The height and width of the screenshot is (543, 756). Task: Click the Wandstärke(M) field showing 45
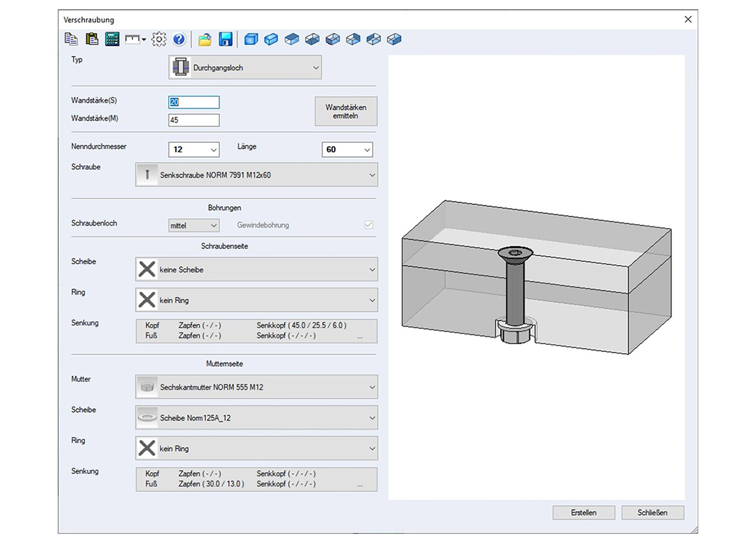[x=194, y=120]
